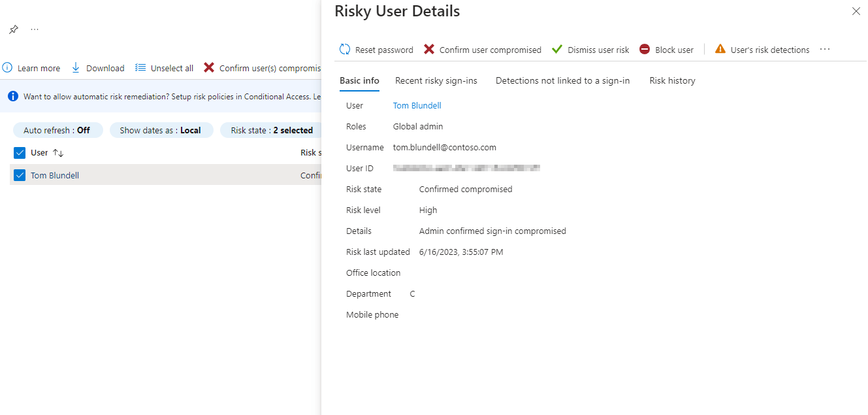868x415 pixels.
Task: Click the Unselect all icon
Action: pyautogui.click(x=140, y=67)
